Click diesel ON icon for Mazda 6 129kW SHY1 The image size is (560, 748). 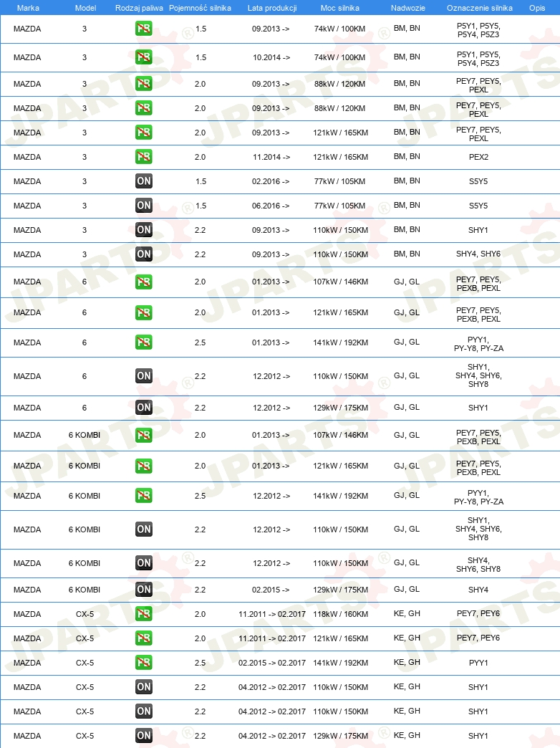click(143, 408)
